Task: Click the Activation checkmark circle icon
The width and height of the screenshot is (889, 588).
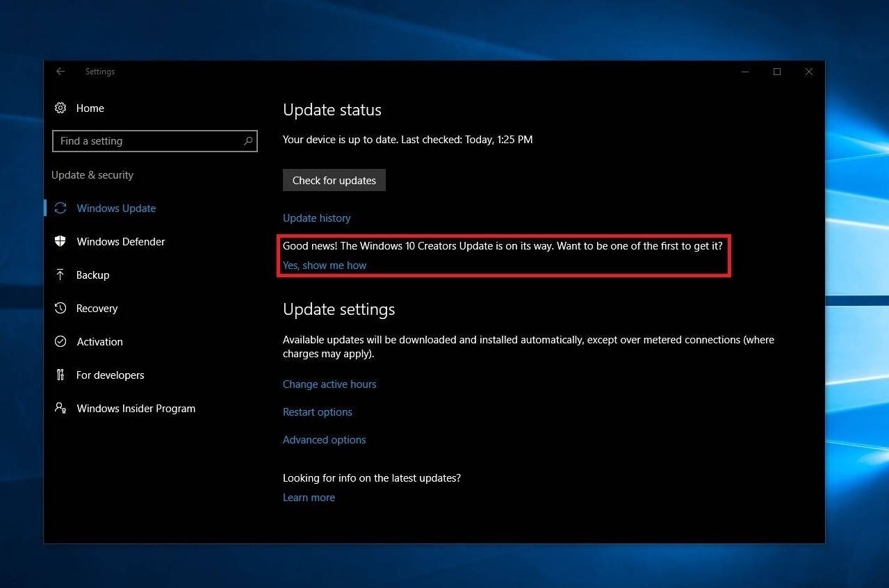Action: coord(60,341)
